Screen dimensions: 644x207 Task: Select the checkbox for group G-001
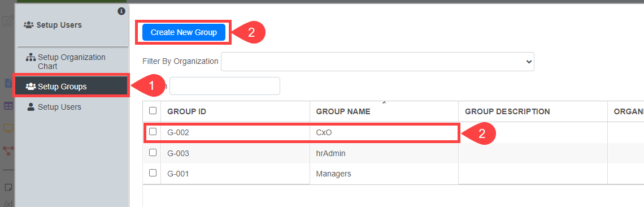(x=153, y=173)
